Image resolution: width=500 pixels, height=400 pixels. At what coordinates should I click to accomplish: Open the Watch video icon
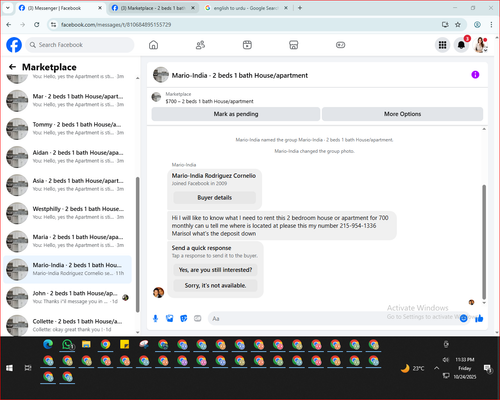(247, 45)
